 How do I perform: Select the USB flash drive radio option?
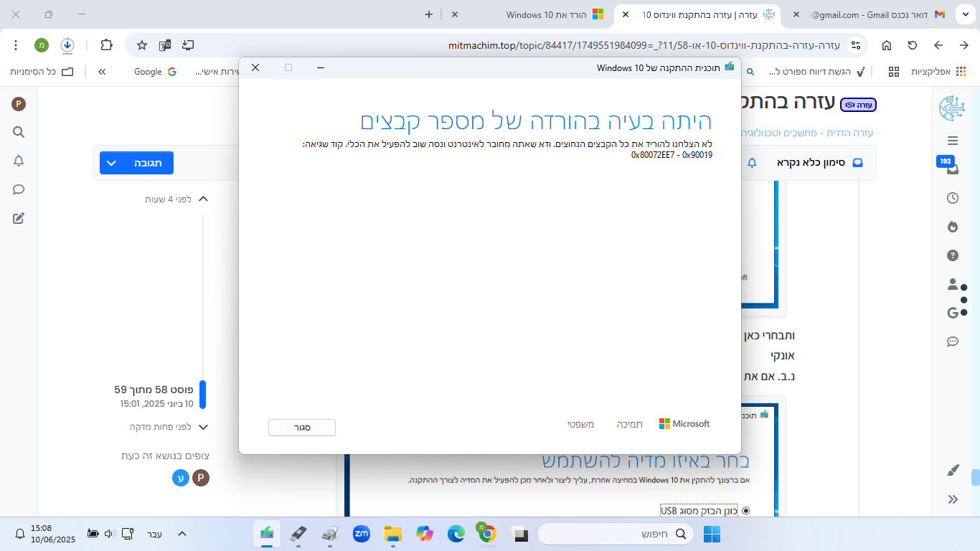[745, 511]
